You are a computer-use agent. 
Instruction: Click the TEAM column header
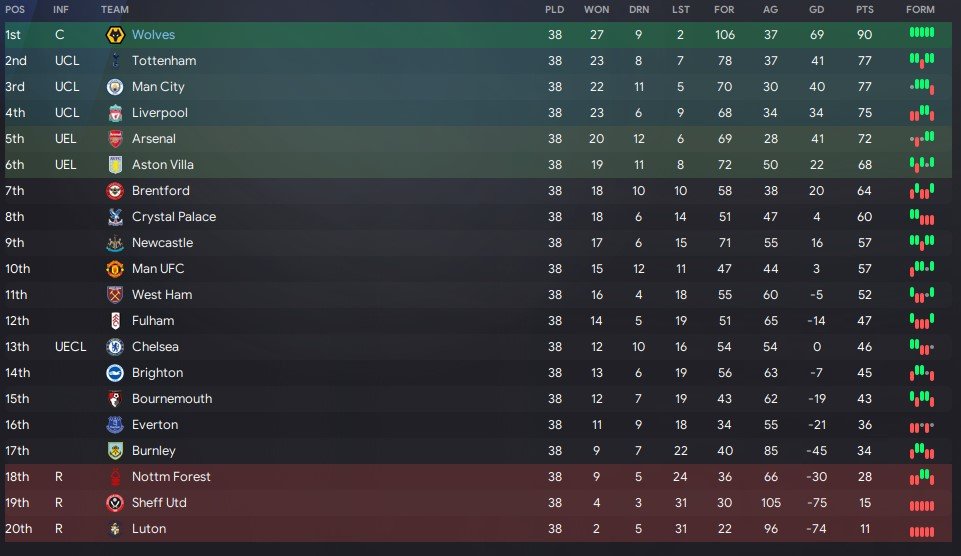tap(115, 10)
